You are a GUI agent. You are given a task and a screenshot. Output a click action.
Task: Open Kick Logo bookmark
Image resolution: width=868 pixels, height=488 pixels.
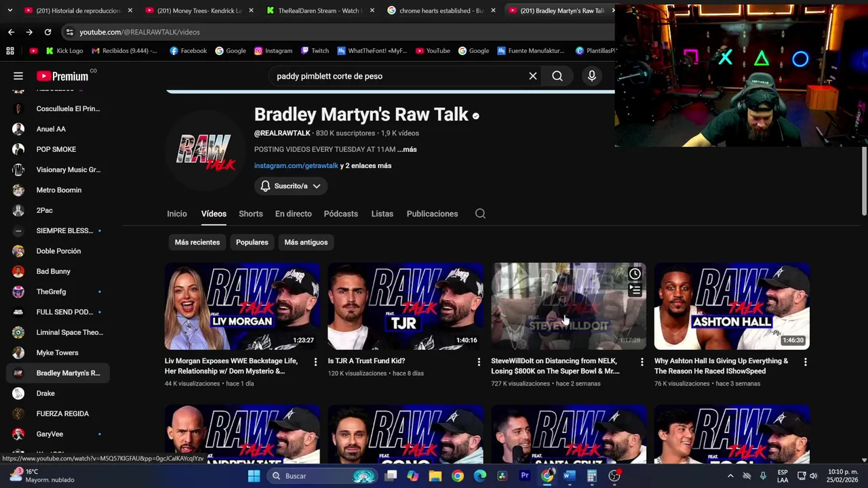click(64, 51)
